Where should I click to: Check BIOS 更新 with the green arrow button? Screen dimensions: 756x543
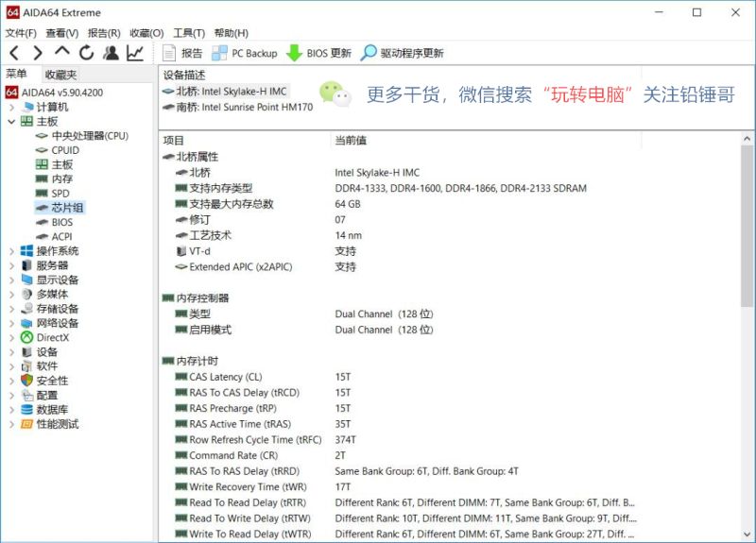pos(318,53)
